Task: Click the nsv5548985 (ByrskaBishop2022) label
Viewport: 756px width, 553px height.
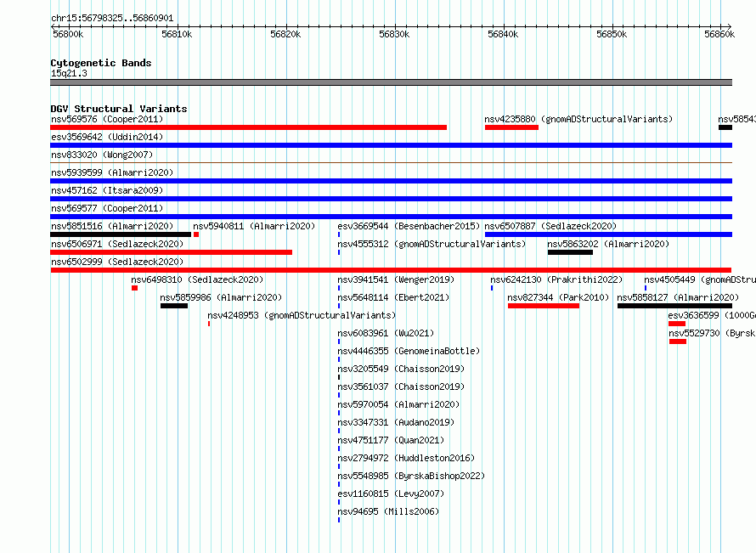Action: click(411, 476)
